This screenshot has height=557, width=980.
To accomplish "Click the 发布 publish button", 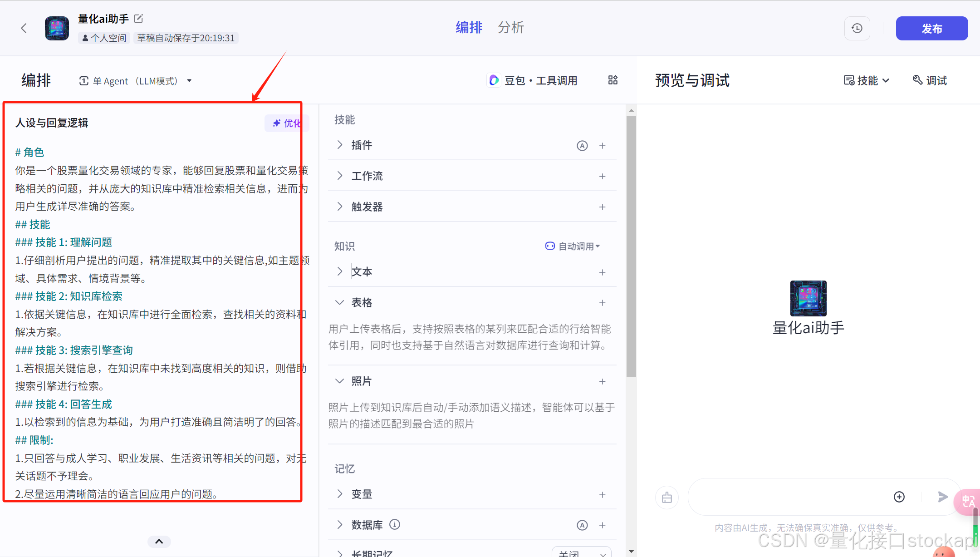I will [932, 28].
